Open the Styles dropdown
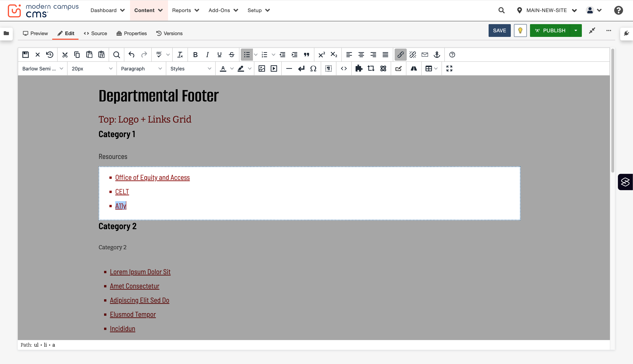 (190, 68)
